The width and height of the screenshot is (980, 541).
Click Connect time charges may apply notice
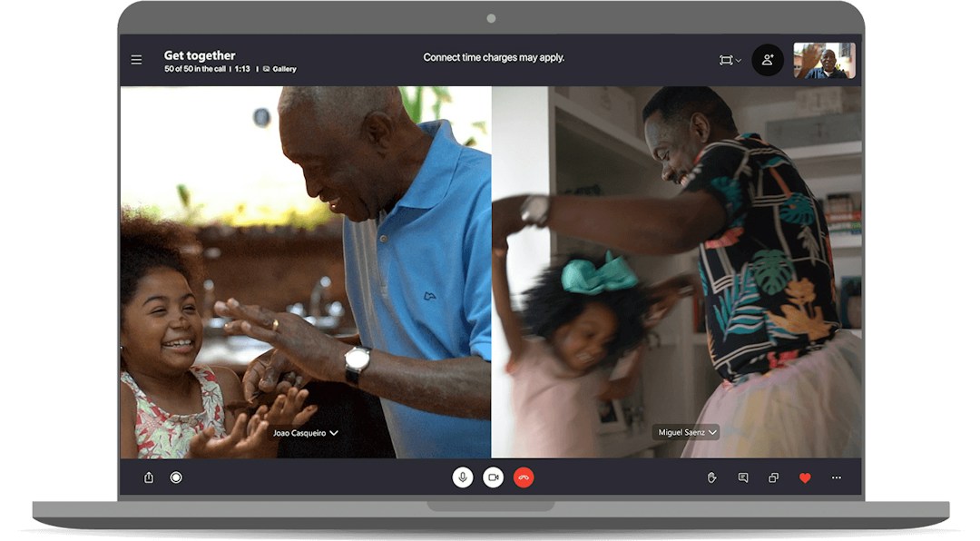494,57
